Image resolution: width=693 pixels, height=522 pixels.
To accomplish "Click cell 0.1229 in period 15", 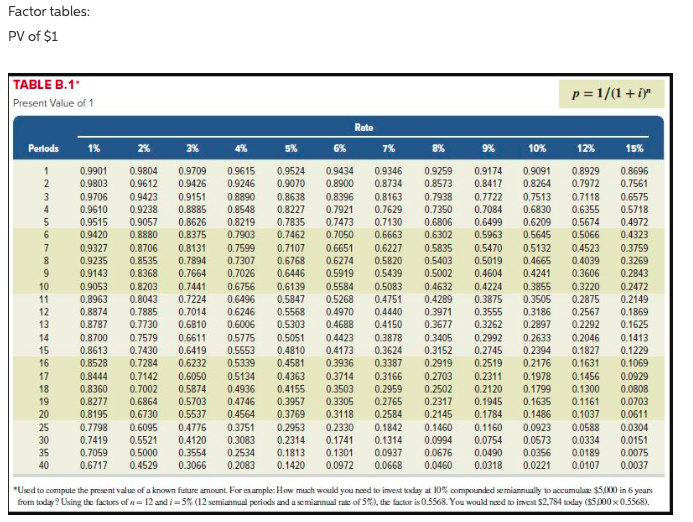I will [x=635, y=351].
